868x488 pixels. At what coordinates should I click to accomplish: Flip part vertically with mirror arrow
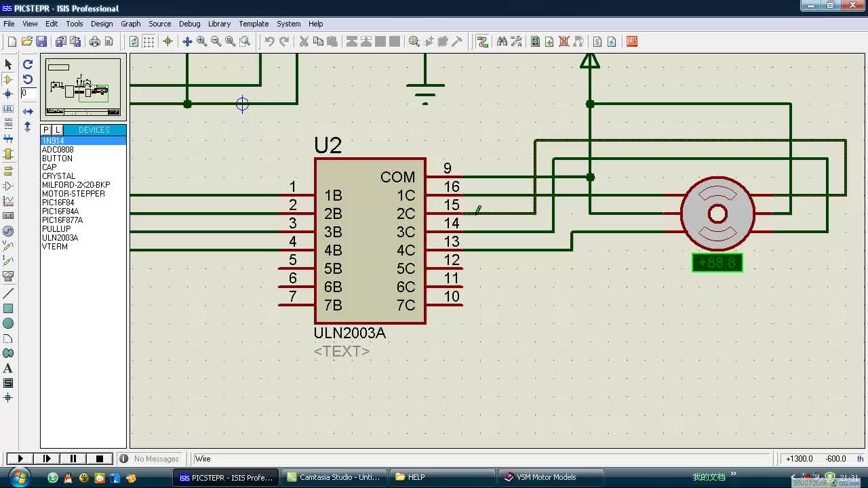pyautogui.click(x=28, y=126)
